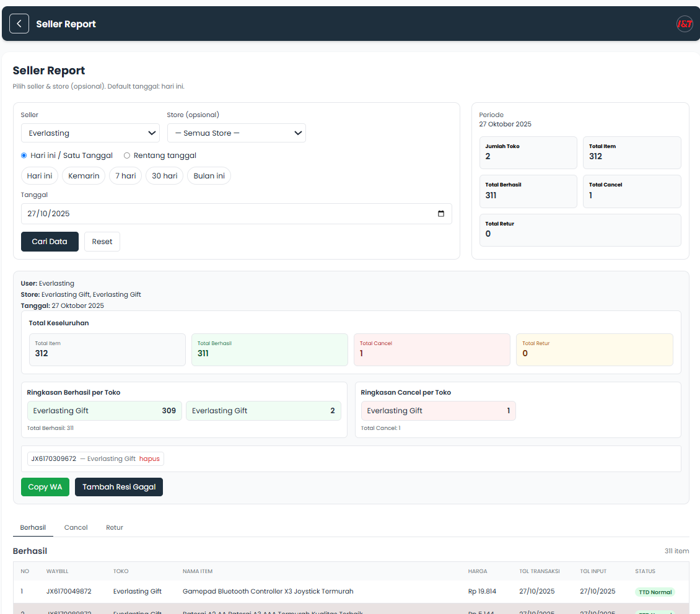
Task: Click the back arrow in the header
Action: 19,23
